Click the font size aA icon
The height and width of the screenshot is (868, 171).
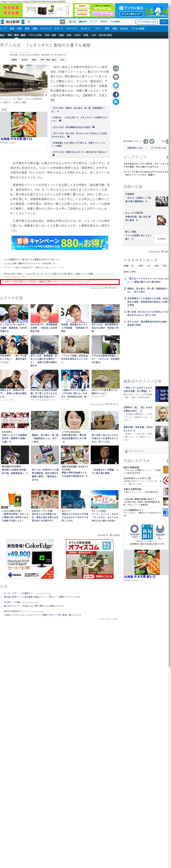coord(116,68)
